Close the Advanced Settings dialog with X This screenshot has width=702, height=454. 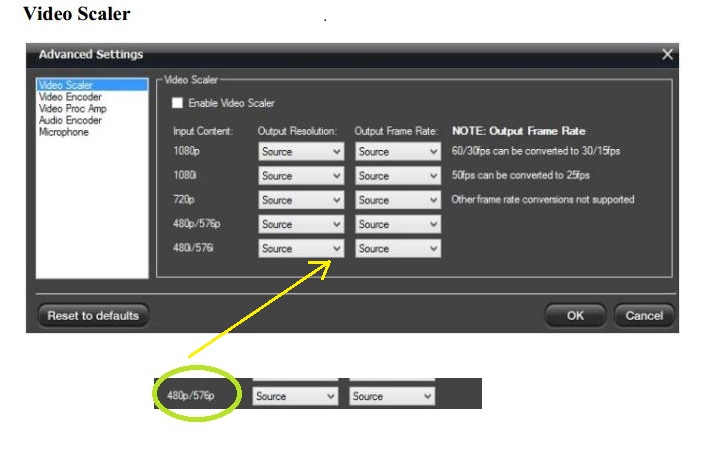667,55
